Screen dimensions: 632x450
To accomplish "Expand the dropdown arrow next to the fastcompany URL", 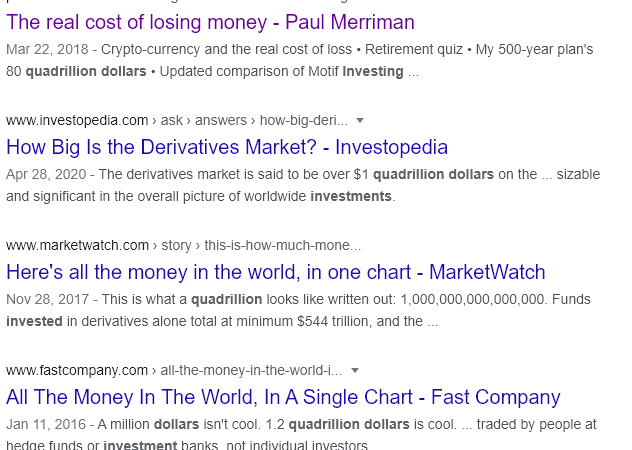I will click(x=355, y=370).
